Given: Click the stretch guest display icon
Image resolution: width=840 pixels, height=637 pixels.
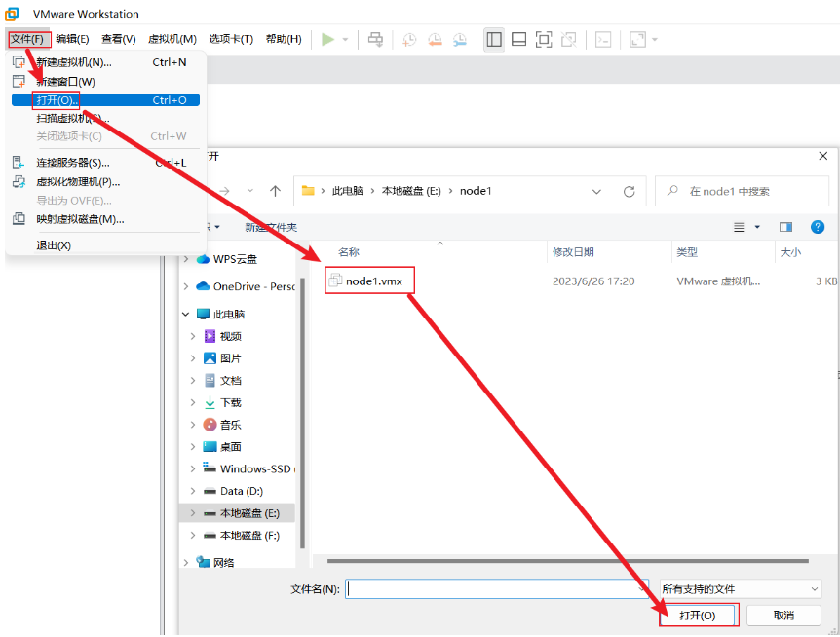Looking at the screenshot, I should pyautogui.click(x=637, y=39).
